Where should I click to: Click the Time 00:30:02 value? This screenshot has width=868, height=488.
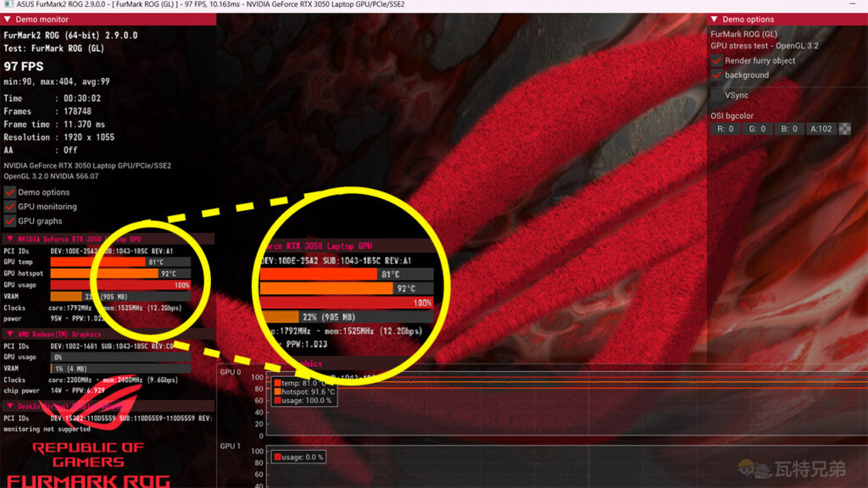click(x=82, y=98)
